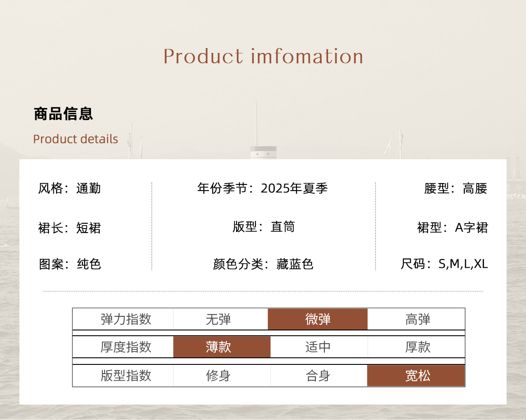Viewport: 526px width, 420px height.
Task: Select the 无弹 elasticity option
Action: (218, 319)
